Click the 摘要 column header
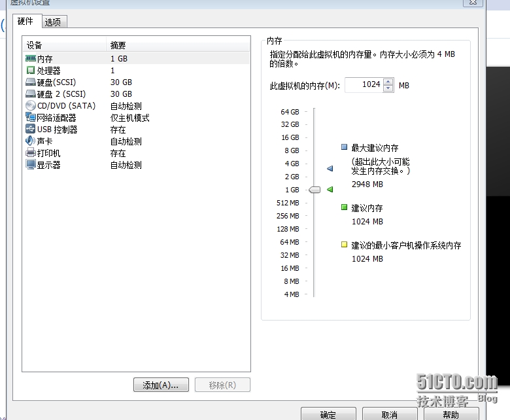Viewport: 510px width, 420px height. tap(178, 45)
